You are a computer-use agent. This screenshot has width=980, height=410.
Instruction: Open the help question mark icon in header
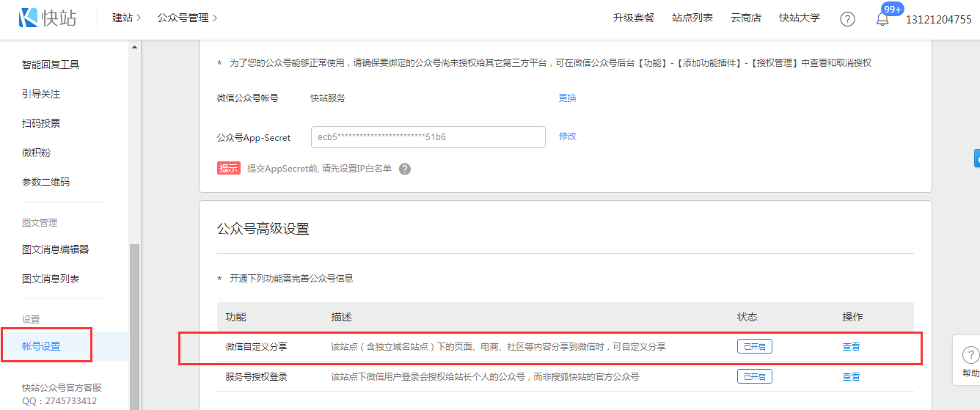[x=847, y=19]
